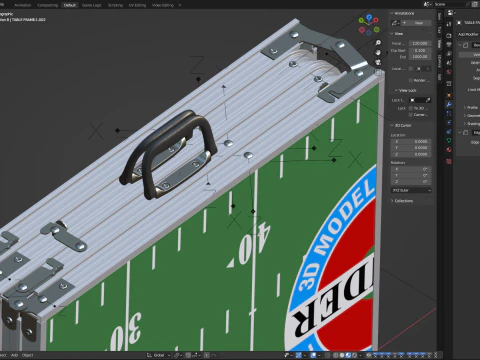Toggle the Render Region checkbox
Viewport: 480px width, 360px height.
(411, 80)
